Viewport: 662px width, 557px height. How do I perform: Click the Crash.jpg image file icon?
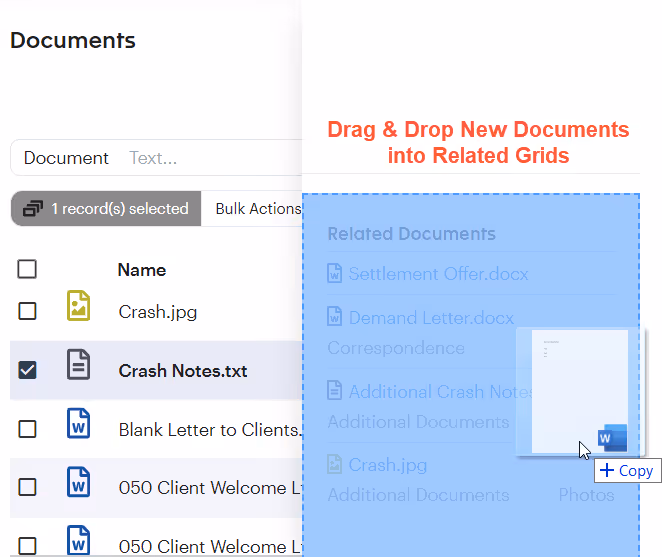79,305
